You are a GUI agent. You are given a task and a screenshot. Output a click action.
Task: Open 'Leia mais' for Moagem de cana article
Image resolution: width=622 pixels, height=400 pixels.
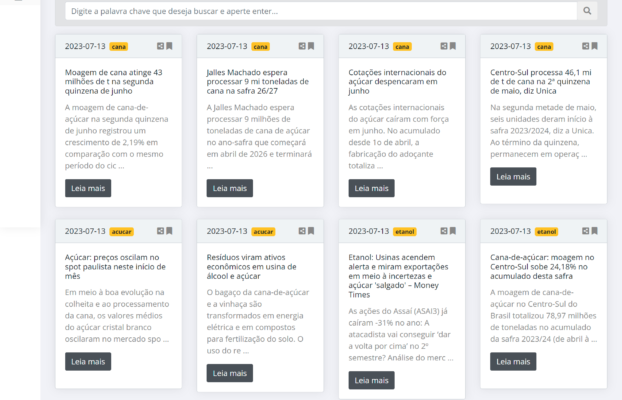point(88,188)
